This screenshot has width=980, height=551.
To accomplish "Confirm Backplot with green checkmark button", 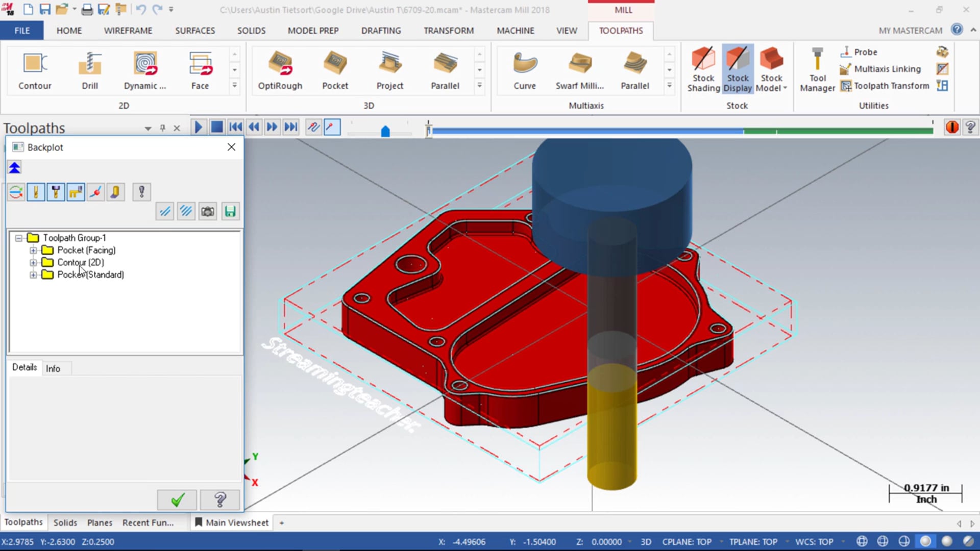I will (x=177, y=500).
